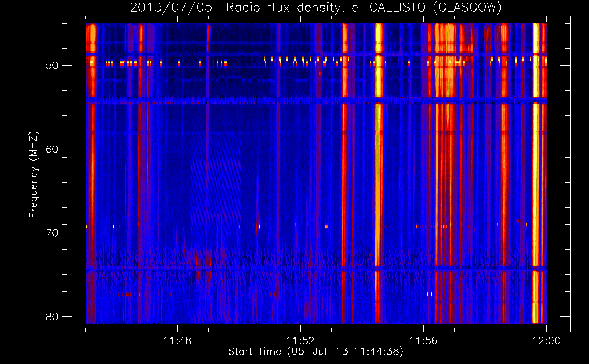
Task: Click the 50 frequency tick label
Action: 52,66
